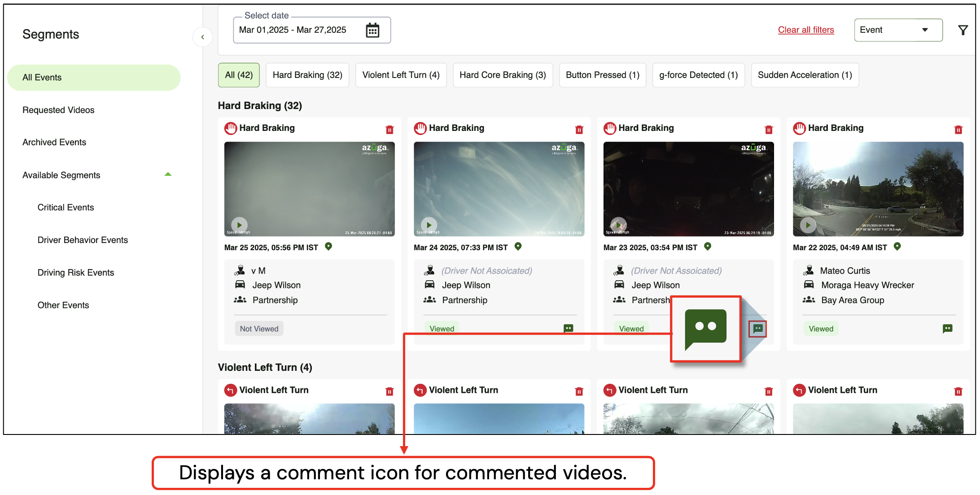Play the Mar 22 Moraga Heavy Wrecker video
This screenshot has height=495, width=980.
(808, 225)
